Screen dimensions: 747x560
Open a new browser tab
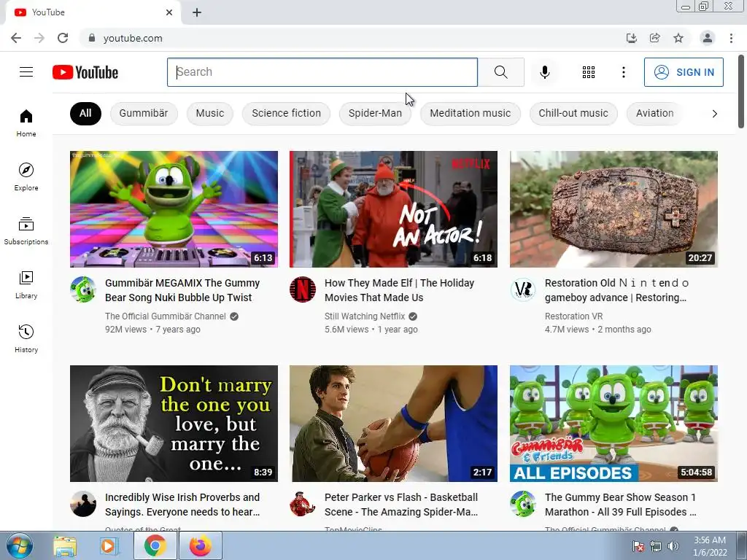coord(197,12)
